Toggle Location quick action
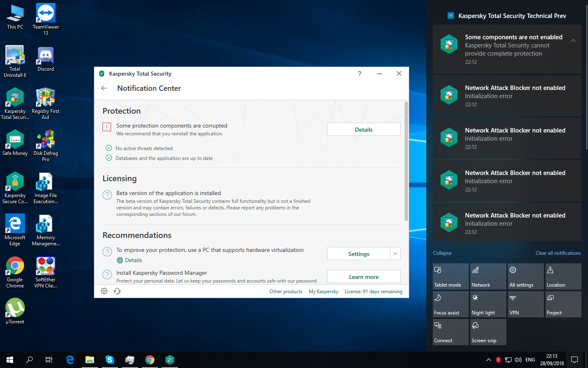The width and height of the screenshot is (588, 368). tap(563, 276)
